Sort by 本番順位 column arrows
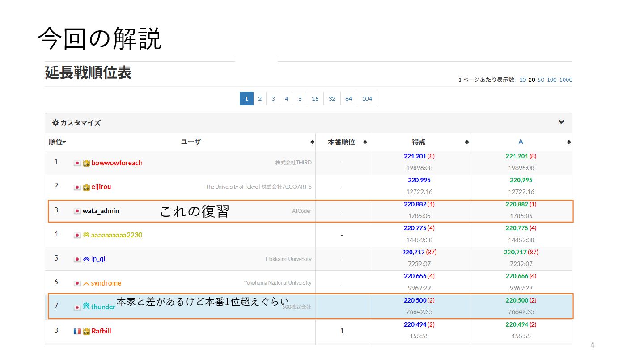644x362 pixels. point(365,142)
